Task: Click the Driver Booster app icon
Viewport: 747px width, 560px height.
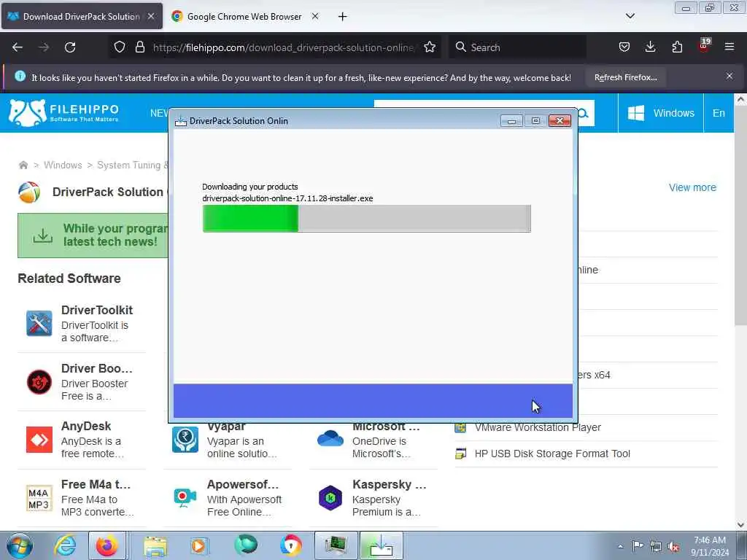Action: pos(39,382)
